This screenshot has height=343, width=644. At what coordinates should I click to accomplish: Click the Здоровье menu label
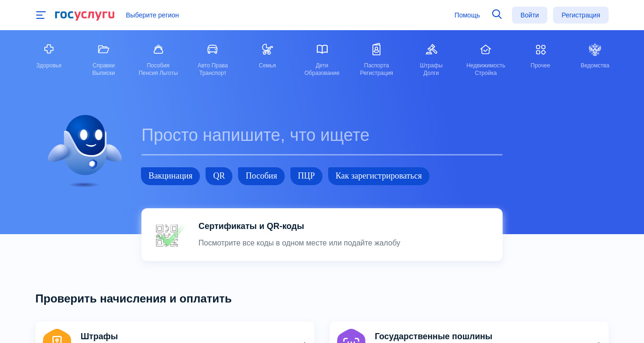click(49, 65)
